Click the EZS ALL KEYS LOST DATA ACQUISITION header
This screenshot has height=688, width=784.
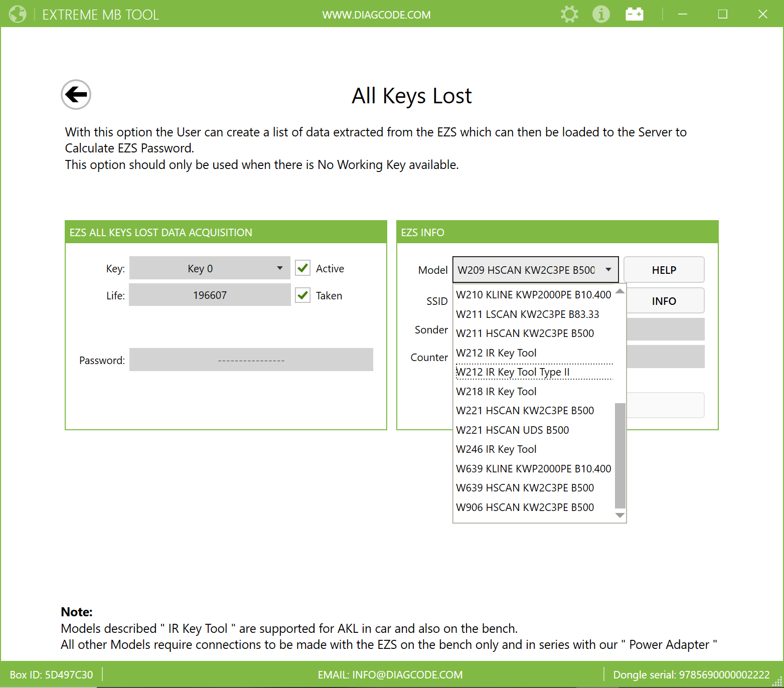[226, 232]
